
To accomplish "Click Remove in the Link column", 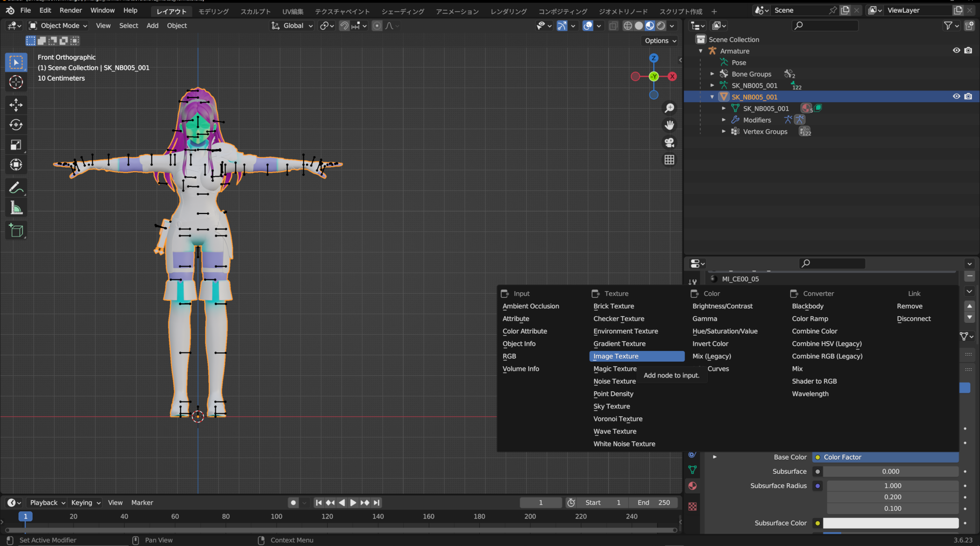I will click(910, 306).
